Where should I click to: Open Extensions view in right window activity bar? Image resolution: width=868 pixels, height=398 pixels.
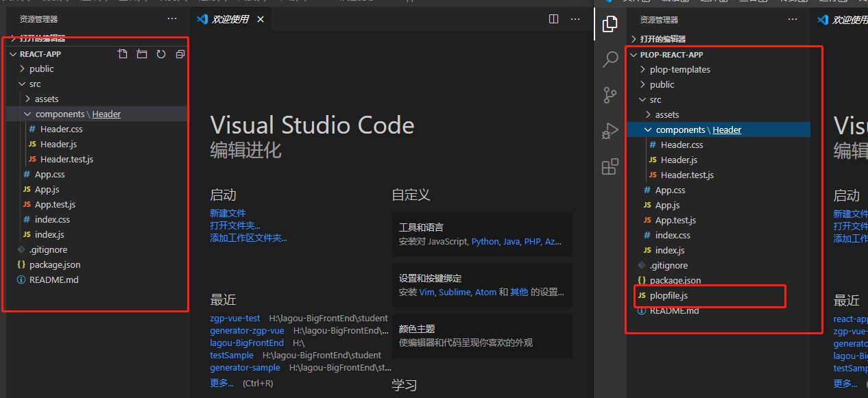[610, 166]
